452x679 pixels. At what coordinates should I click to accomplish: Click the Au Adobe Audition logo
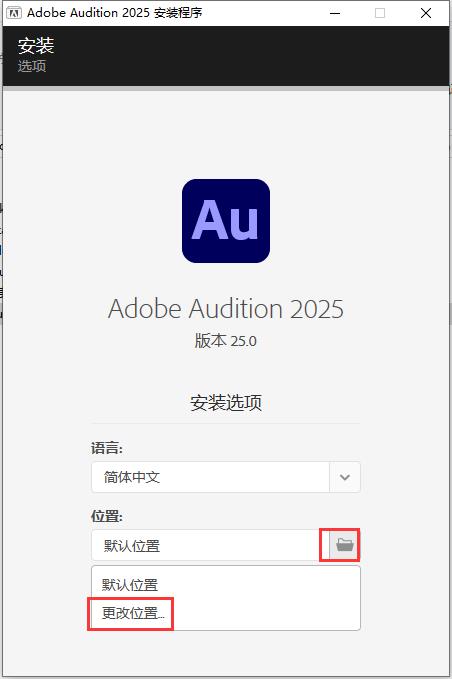coord(226,221)
